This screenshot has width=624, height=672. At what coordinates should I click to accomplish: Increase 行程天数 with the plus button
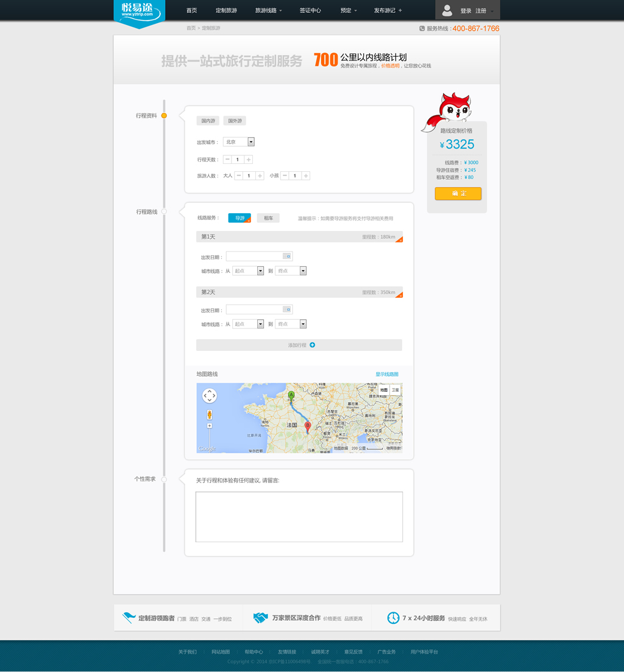pos(248,160)
